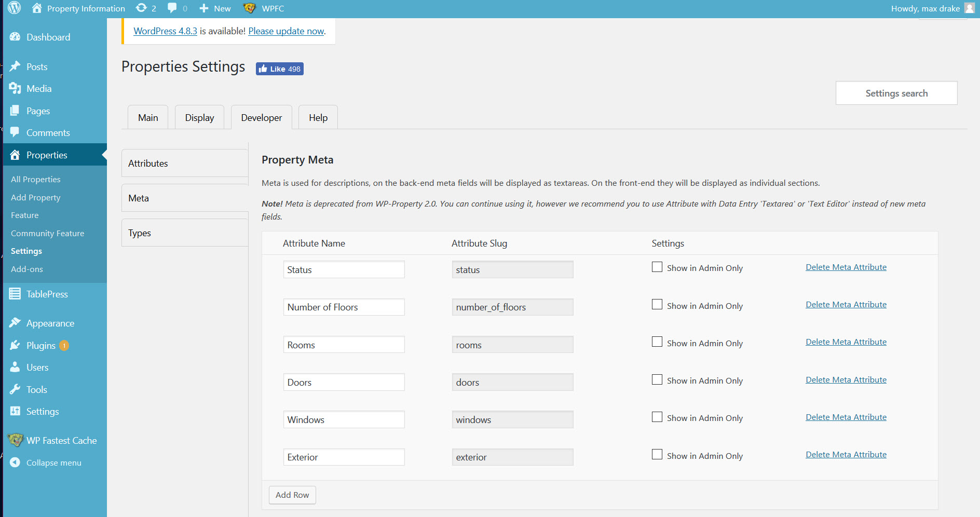The width and height of the screenshot is (980, 517).
Task: Select the Attributes section in side panel
Action: coord(184,164)
